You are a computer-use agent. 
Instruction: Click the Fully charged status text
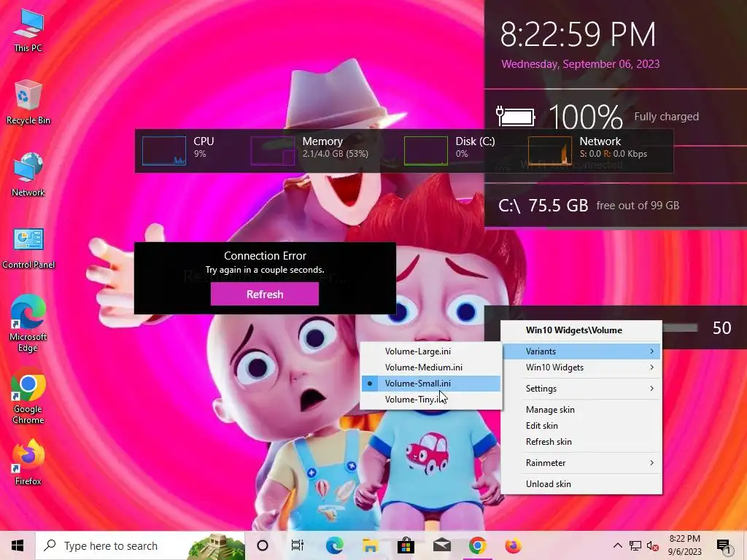point(667,117)
